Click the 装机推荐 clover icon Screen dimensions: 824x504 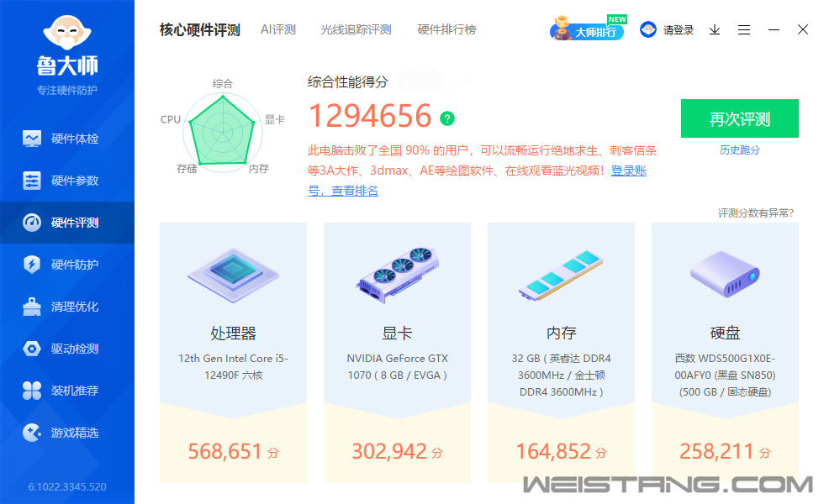tap(32, 391)
